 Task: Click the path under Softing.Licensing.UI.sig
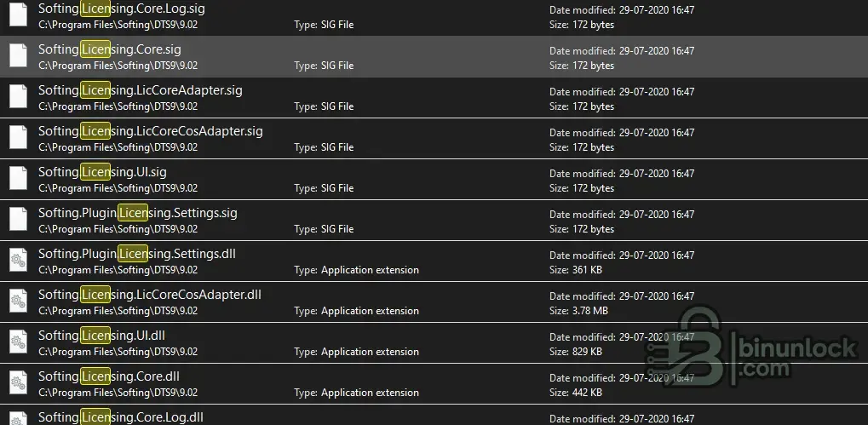[x=118, y=188]
